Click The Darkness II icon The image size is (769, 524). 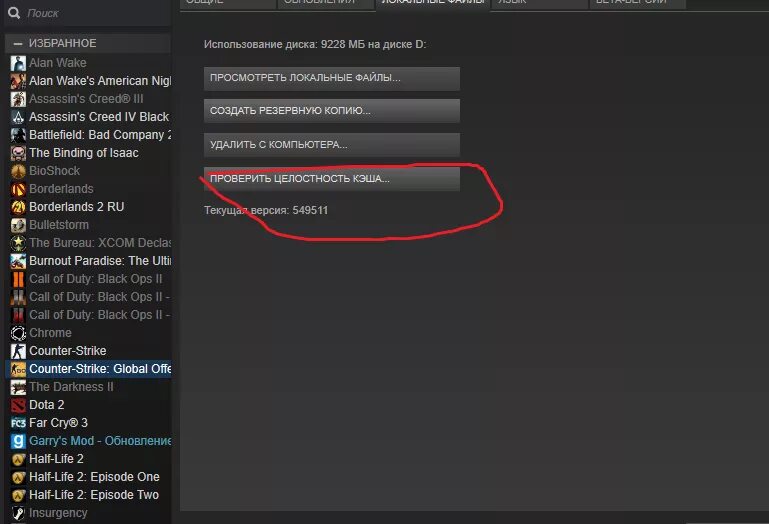click(18, 387)
